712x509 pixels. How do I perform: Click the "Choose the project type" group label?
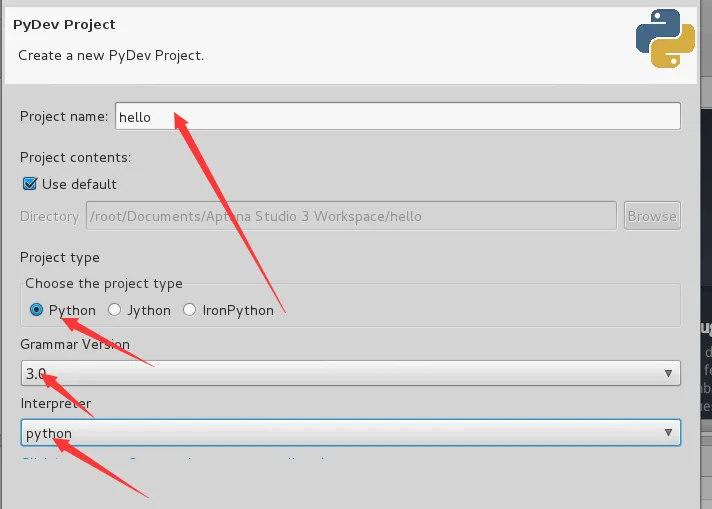click(104, 284)
